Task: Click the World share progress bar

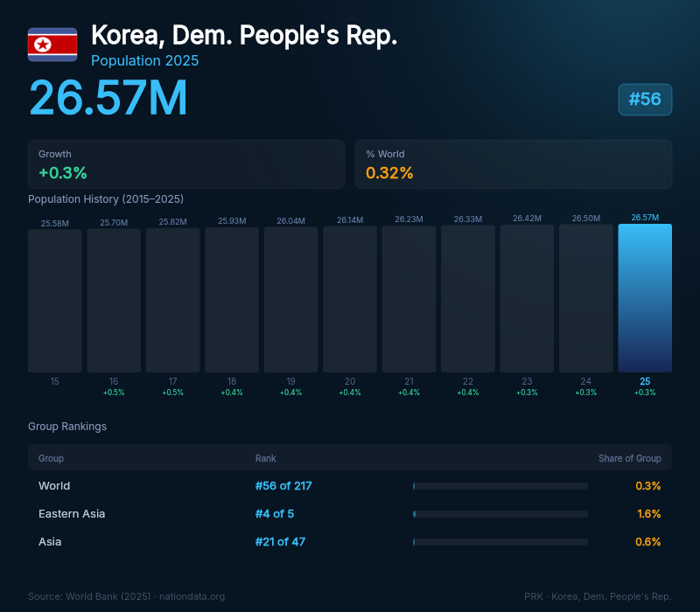Action: click(x=500, y=486)
